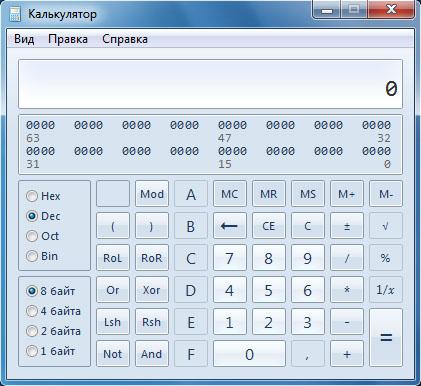Click the digit 7 key
Screen dimensions: 421x386
coord(230,258)
